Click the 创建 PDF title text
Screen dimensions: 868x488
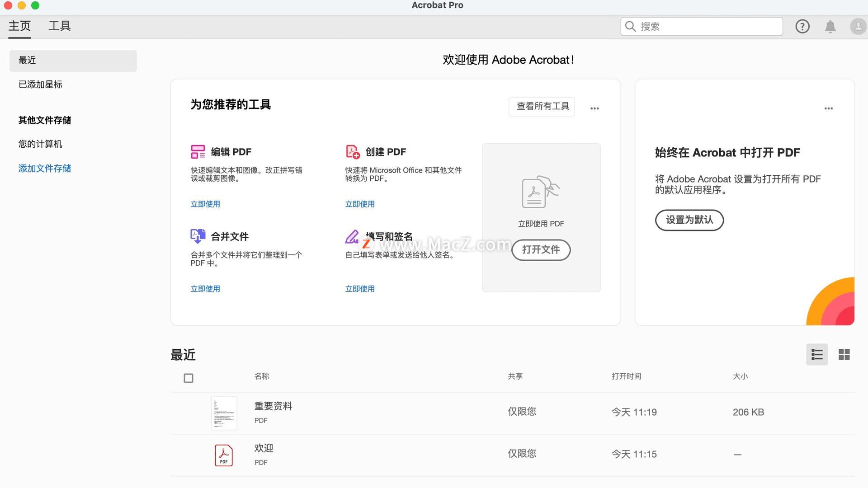click(x=386, y=152)
